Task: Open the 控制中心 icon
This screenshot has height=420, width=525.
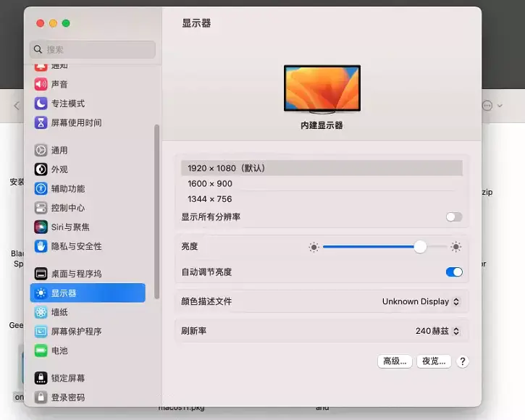Action: pyautogui.click(x=41, y=208)
